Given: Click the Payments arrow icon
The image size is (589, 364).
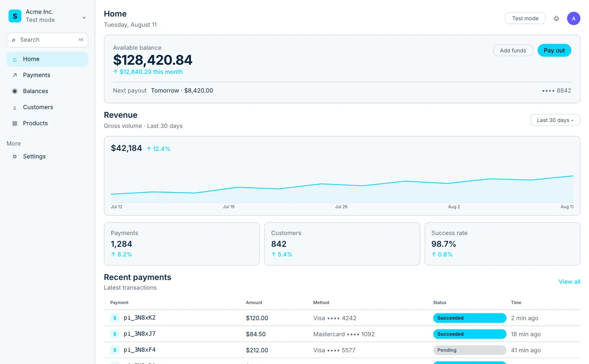Looking at the screenshot, I should coord(15,75).
